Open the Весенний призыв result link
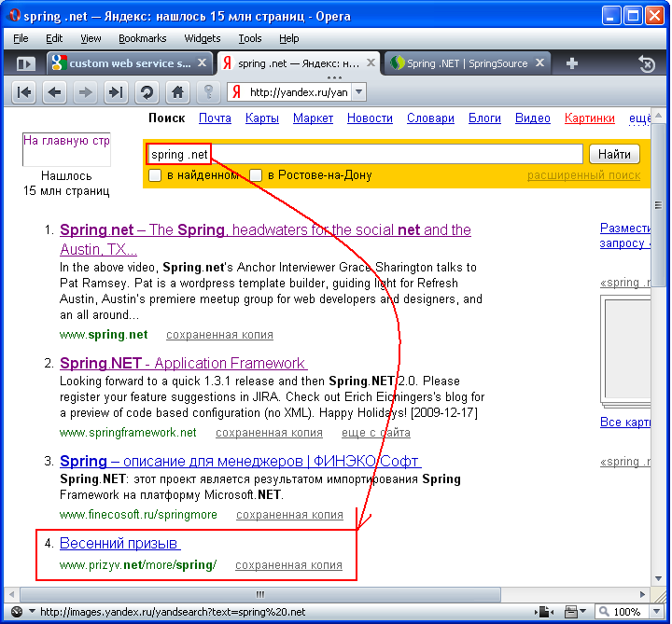 click(119, 543)
